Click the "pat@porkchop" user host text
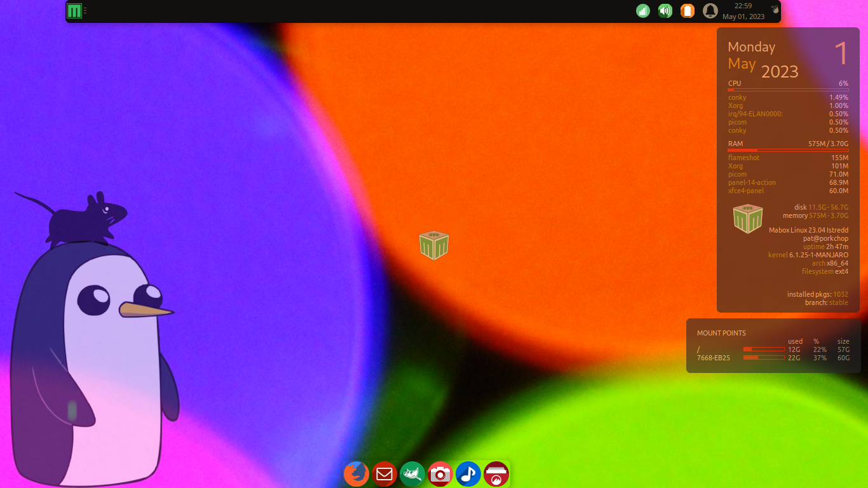This screenshot has width=868, height=488. tap(825, 238)
